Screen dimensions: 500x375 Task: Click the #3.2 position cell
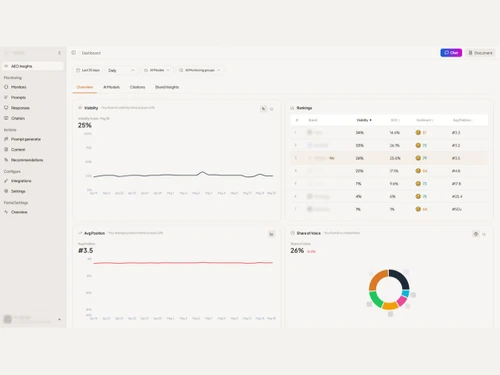pyautogui.click(x=456, y=145)
